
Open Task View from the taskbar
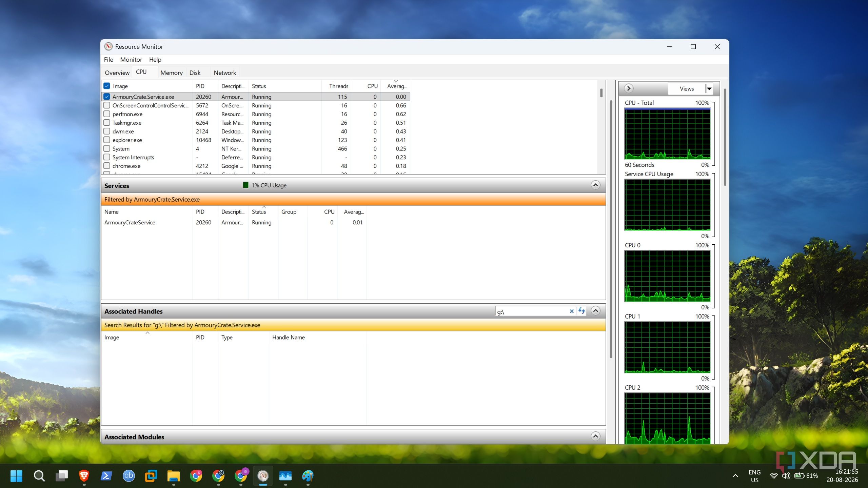[x=62, y=476]
